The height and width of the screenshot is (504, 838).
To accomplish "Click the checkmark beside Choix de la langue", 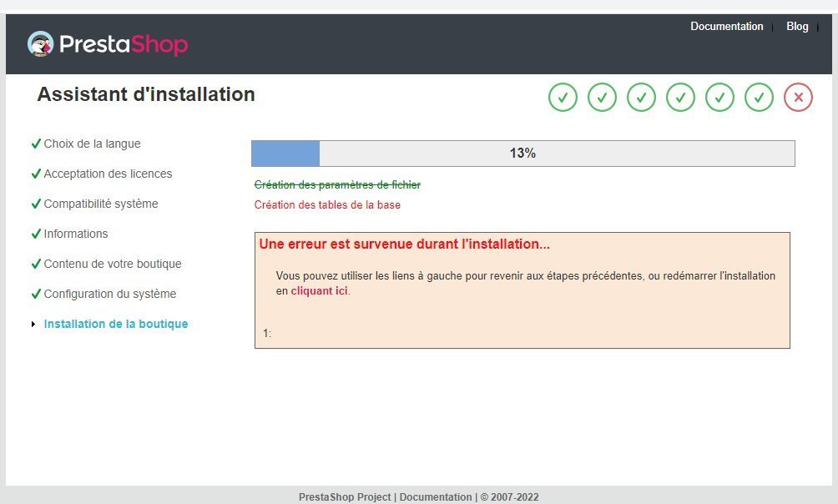I will 36,144.
